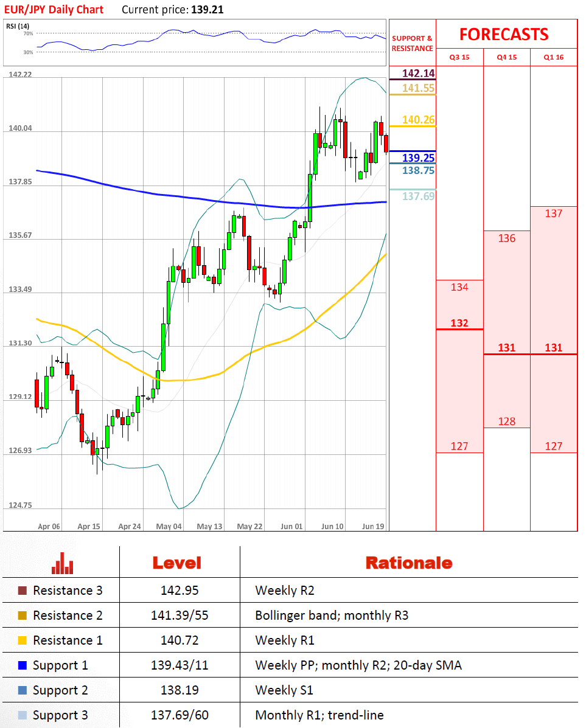Click the Apr 06 date axis label
Viewport: 586px width, 728px height.
click(x=49, y=527)
